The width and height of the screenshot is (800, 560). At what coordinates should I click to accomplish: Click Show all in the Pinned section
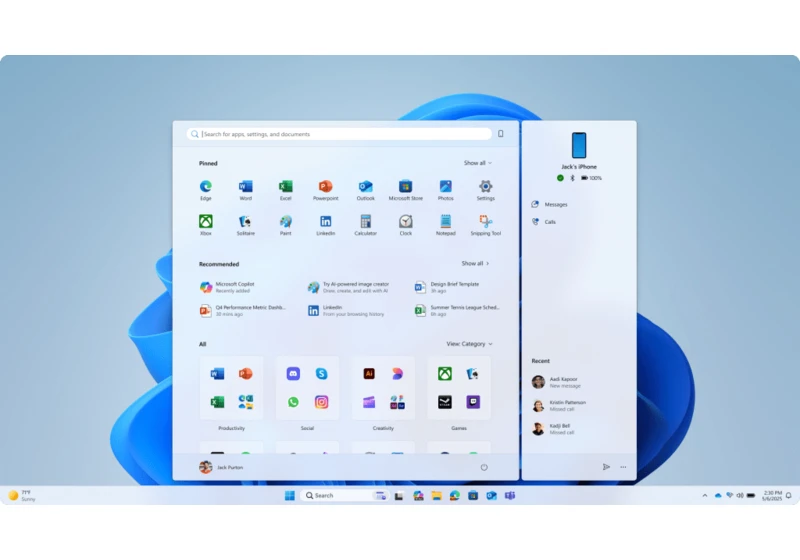(478, 163)
